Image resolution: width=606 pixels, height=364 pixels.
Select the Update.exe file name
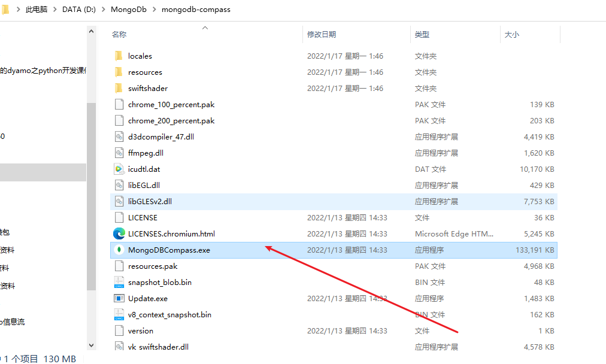point(148,299)
